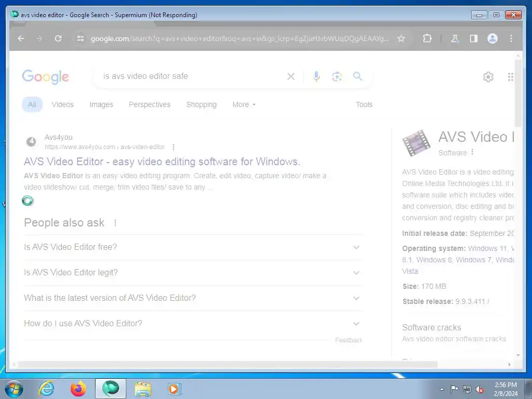This screenshot has height=399, width=532.
Task: Click the avs4you.com URL breadcrumb
Action: (x=104, y=147)
